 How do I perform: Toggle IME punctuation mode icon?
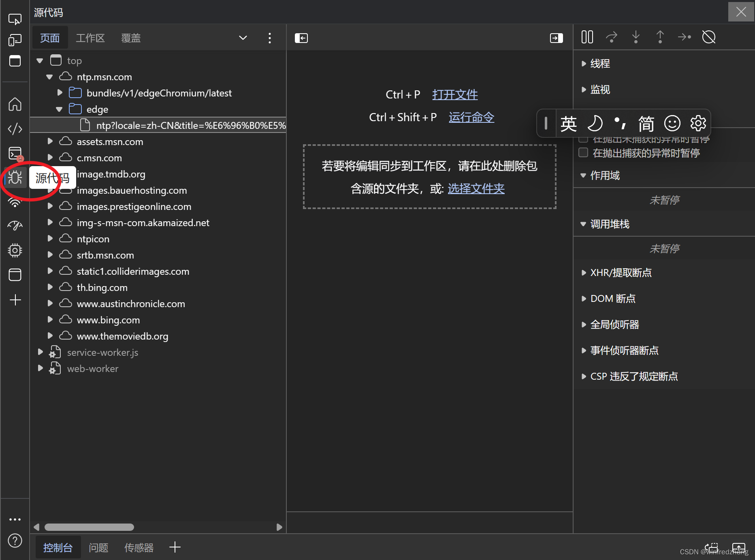621,123
